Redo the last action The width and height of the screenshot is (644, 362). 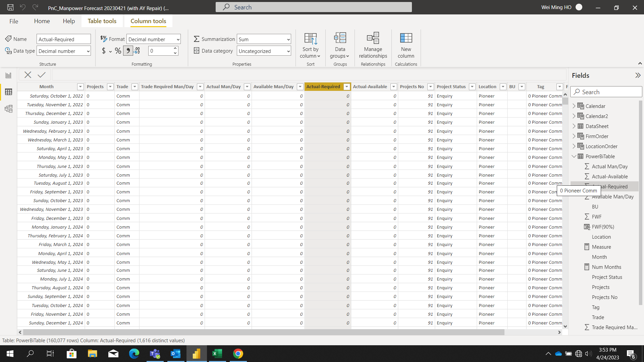(35, 7)
